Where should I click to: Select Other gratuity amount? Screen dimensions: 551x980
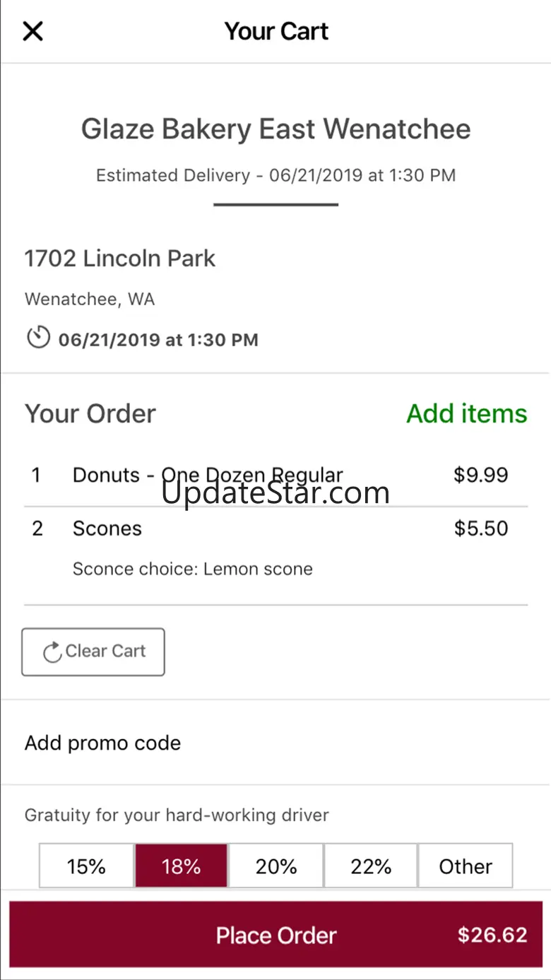(x=466, y=866)
